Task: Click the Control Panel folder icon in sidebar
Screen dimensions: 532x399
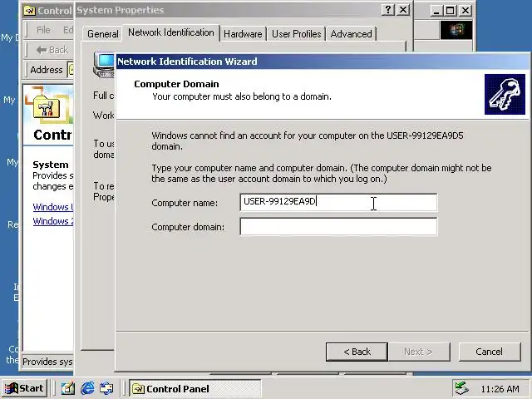Action: point(47,107)
